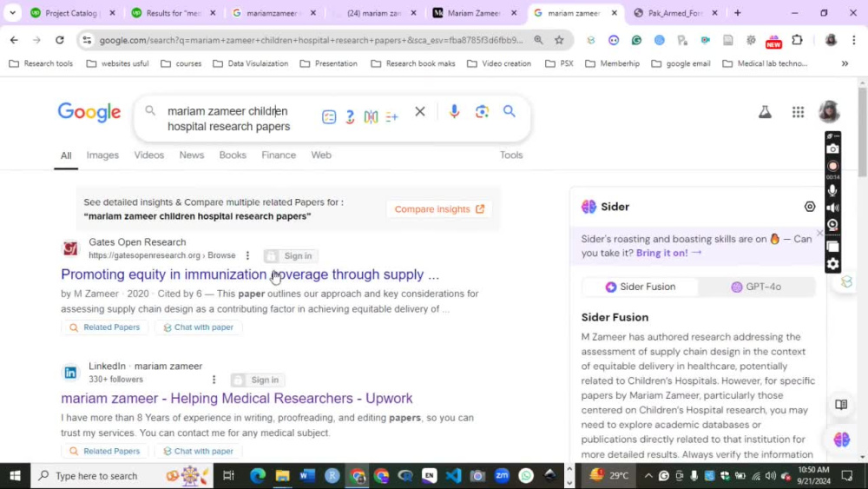The height and width of the screenshot is (489, 868).
Task: Switch to the Pak_Armed_For browser tab
Action: point(675,13)
